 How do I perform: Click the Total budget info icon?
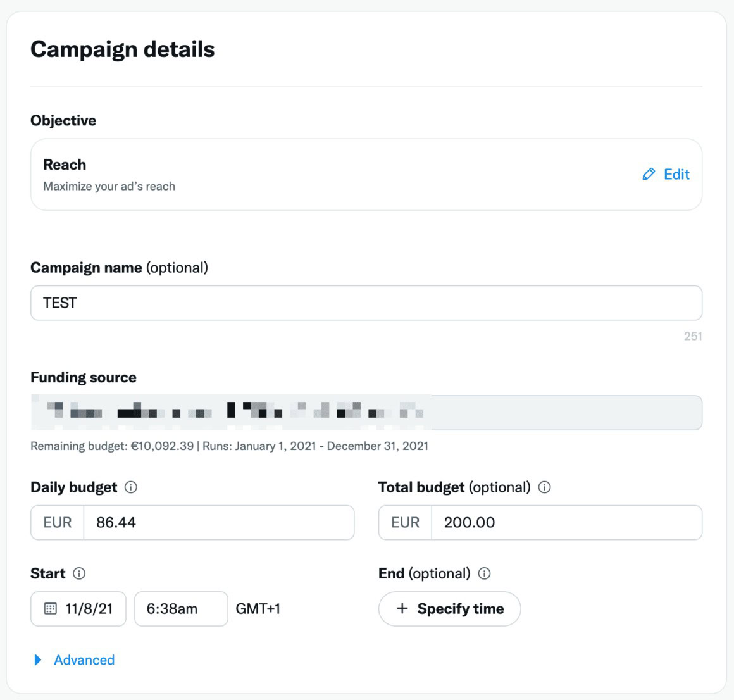pos(544,487)
